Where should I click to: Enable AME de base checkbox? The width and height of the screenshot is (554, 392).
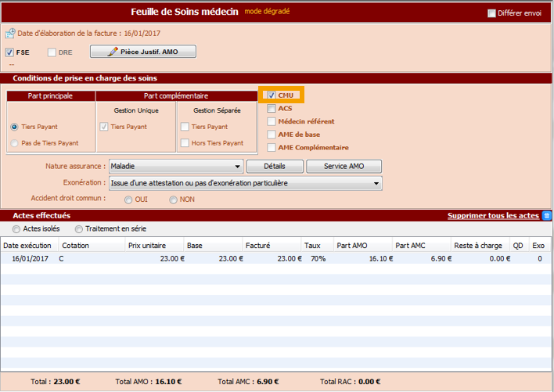(x=271, y=135)
